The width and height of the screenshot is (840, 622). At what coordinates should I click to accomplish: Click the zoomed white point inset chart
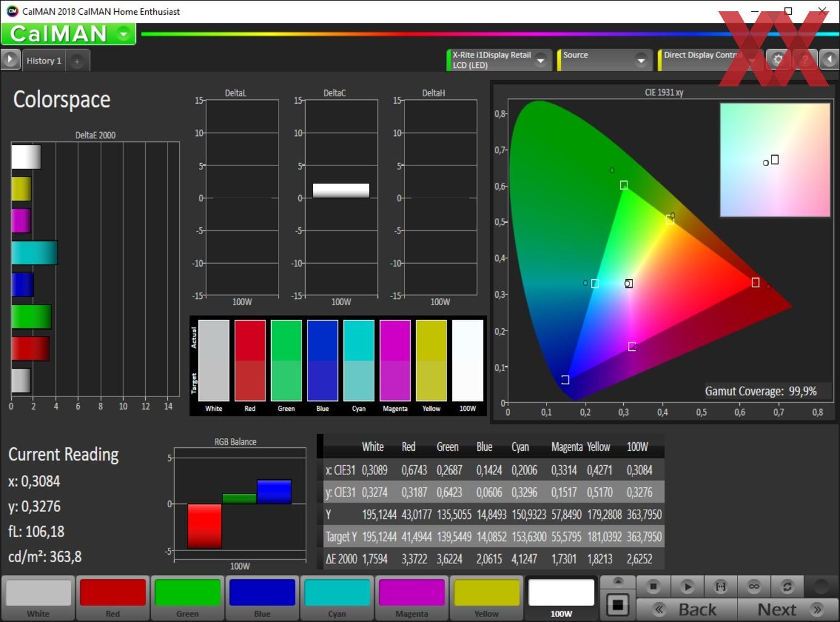[775, 160]
